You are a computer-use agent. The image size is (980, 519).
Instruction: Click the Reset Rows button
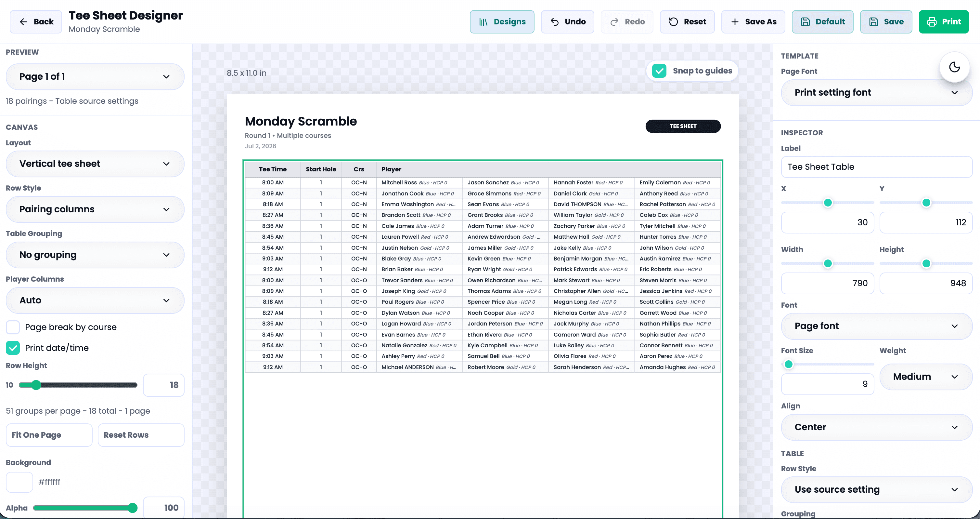[141, 435]
